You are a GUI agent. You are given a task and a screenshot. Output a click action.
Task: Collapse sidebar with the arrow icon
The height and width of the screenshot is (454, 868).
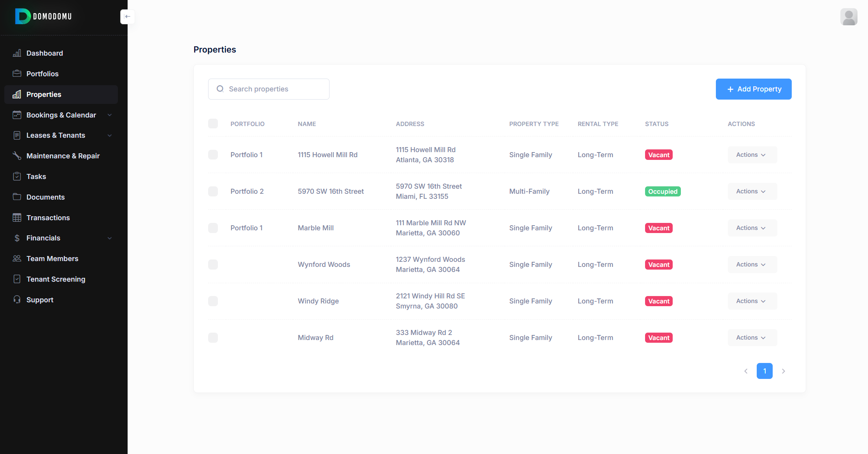[x=128, y=17]
